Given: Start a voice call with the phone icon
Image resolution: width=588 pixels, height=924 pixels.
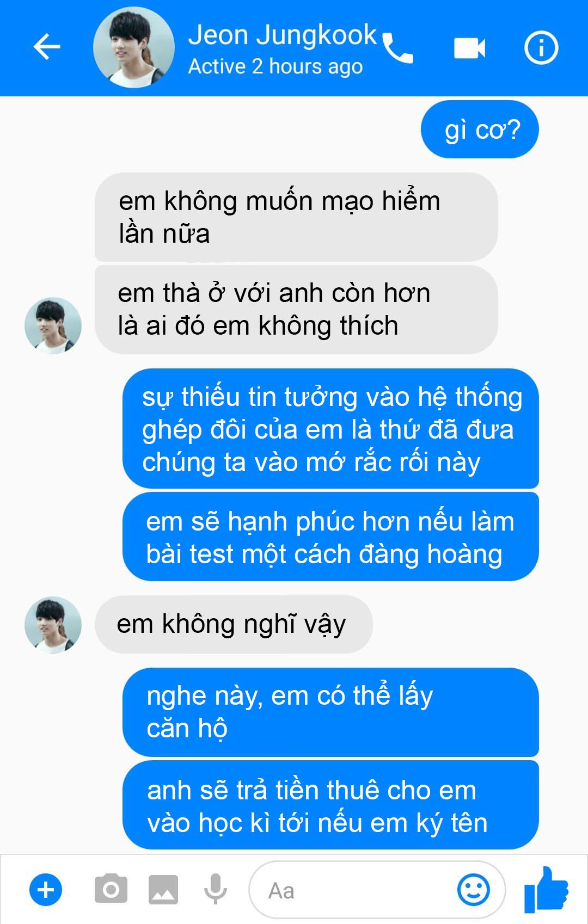Looking at the screenshot, I should click(x=397, y=48).
